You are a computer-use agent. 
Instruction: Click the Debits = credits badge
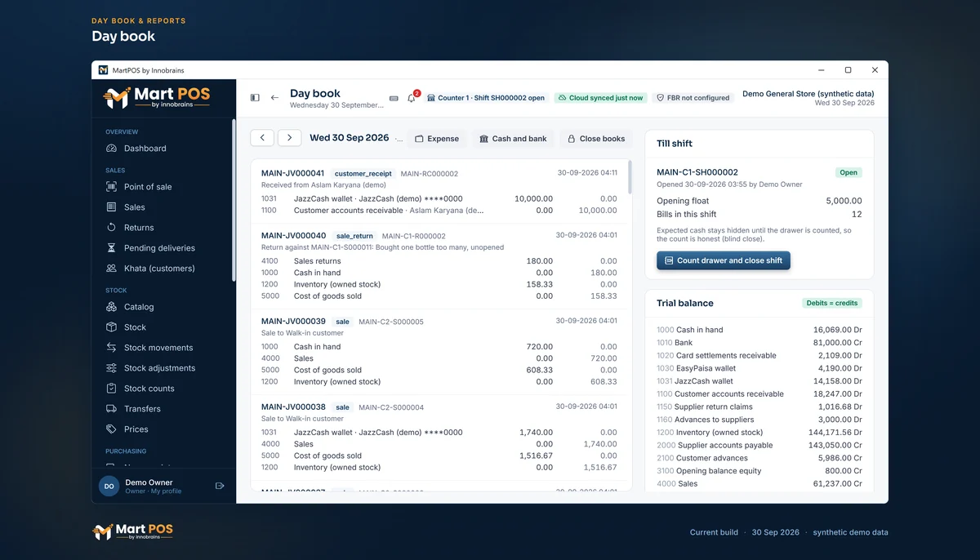tap(831, 303)
